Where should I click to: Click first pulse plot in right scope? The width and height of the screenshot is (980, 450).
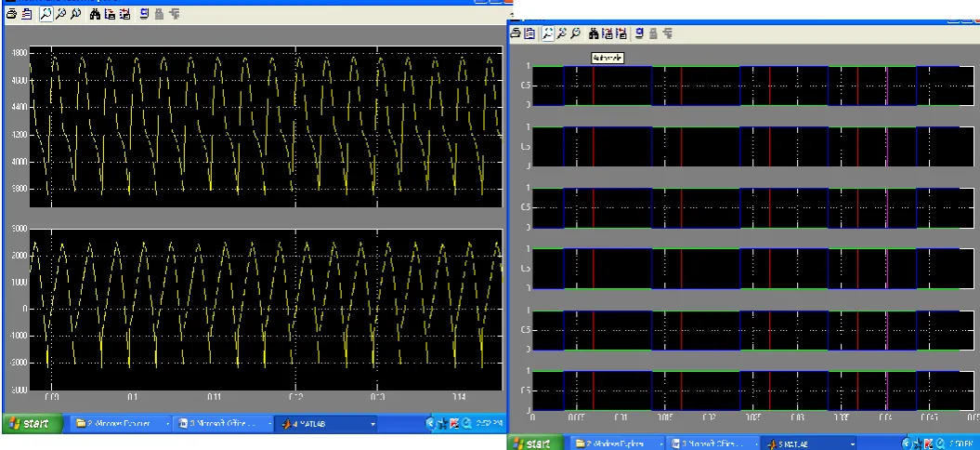click(752, 86)
